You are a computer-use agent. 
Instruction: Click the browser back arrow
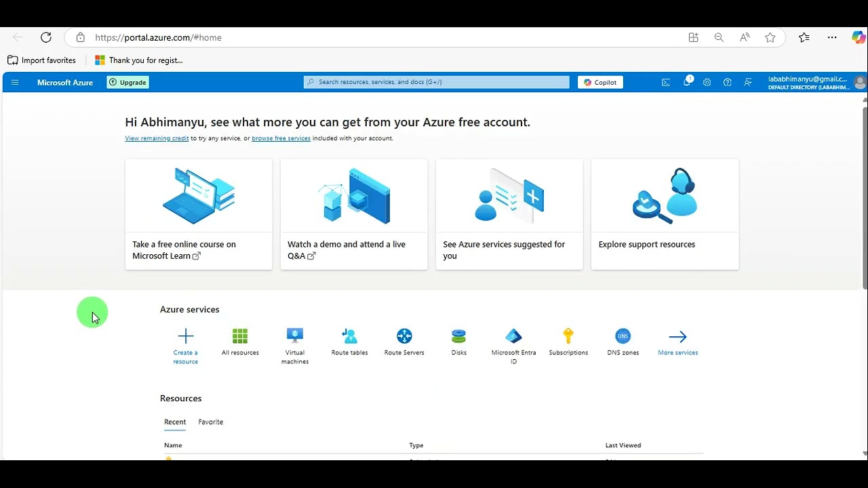18,37
